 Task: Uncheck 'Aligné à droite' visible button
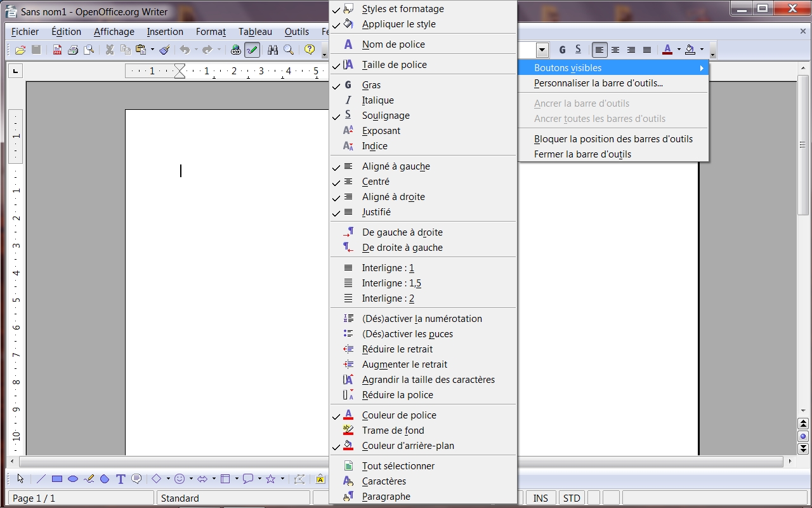423,197
